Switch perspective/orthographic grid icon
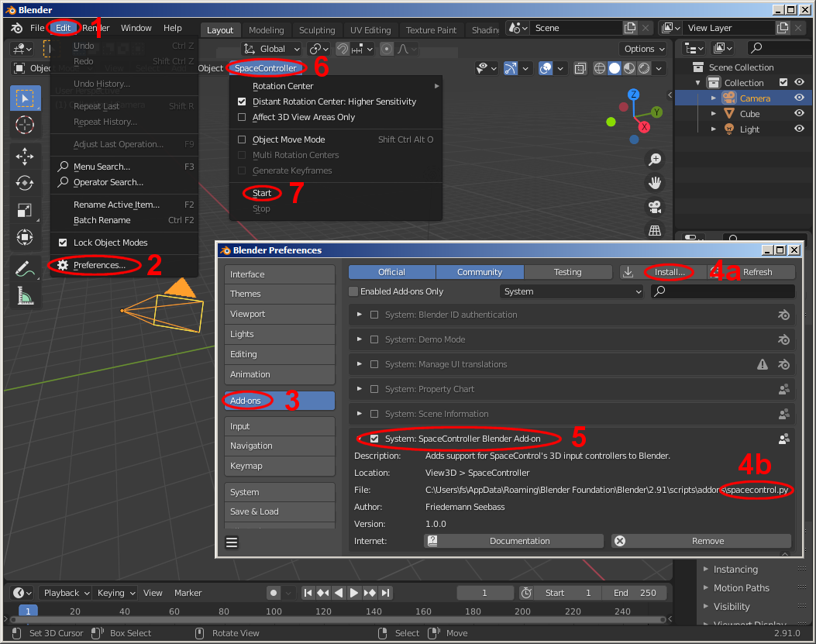Viewport: 816px width, 644px height. coord(655,230)
